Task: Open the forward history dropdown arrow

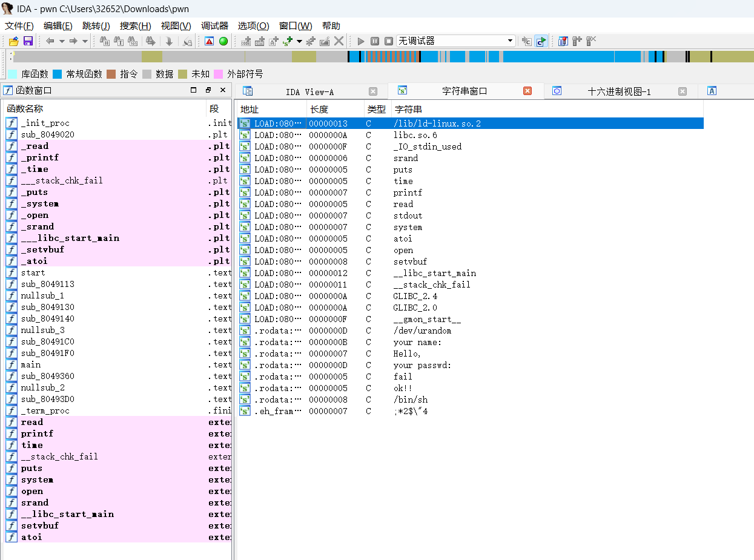Action: pyautogui.click(x=85, y=41)
